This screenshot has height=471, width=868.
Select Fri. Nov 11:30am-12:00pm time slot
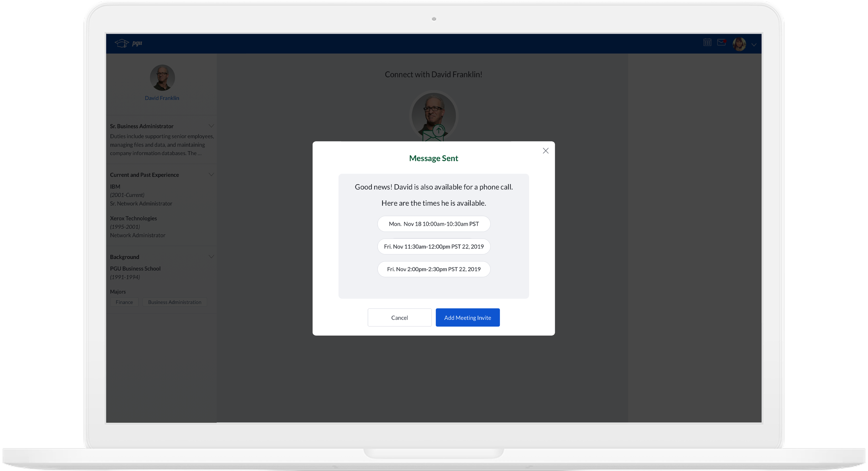pos(434,247)
